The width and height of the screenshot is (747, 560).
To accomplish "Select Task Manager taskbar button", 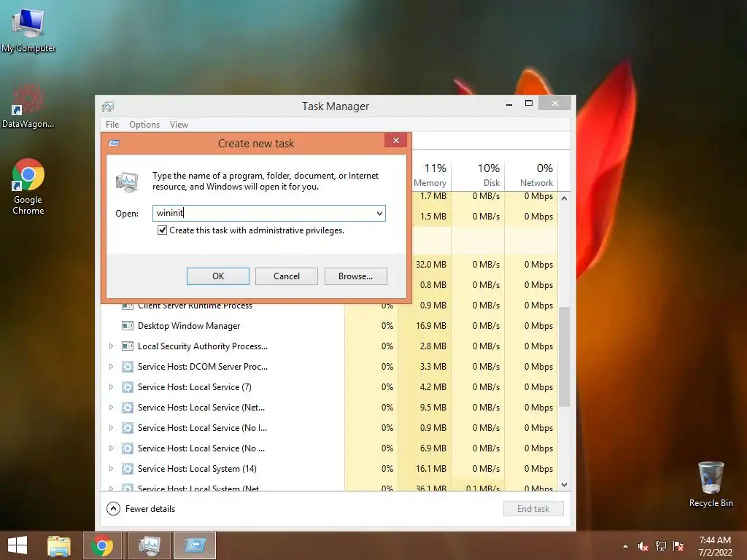I will [149, 545].
